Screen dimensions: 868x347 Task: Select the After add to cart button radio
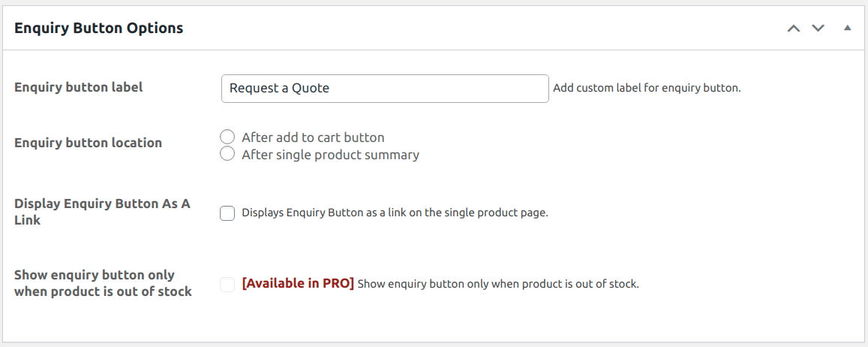[x=227, y=137]
